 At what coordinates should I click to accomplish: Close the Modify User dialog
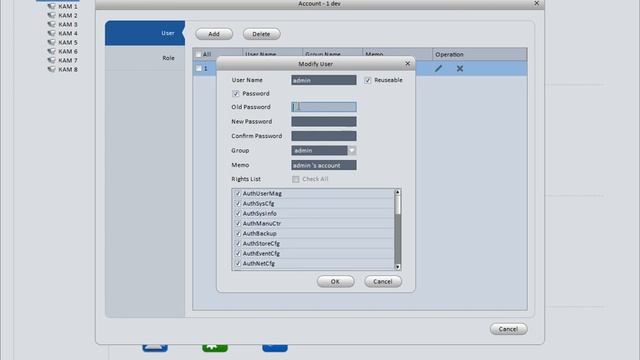point(407,64)
